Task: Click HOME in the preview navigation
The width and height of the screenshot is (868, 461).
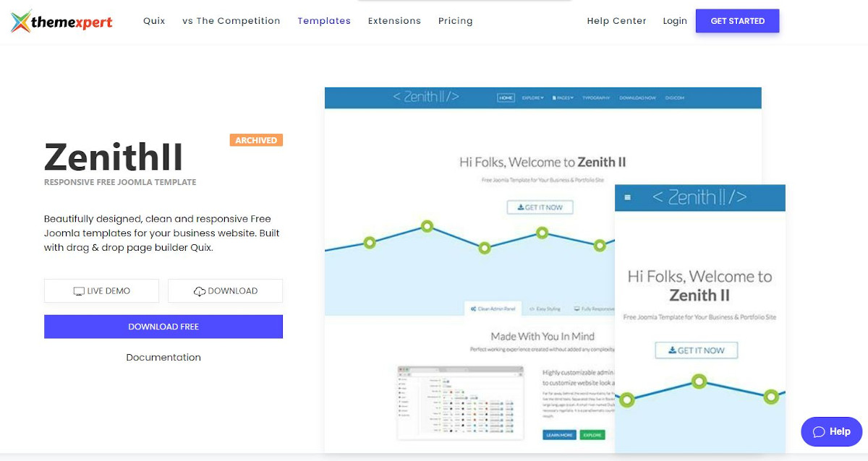Action: point(506,98)
